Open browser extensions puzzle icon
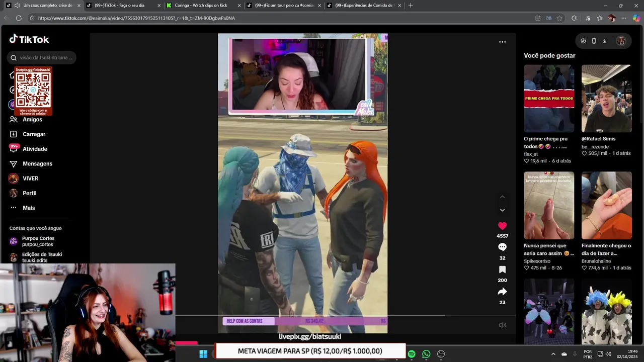This screenshot has width=644, height=362. click(x=574, y=18)
